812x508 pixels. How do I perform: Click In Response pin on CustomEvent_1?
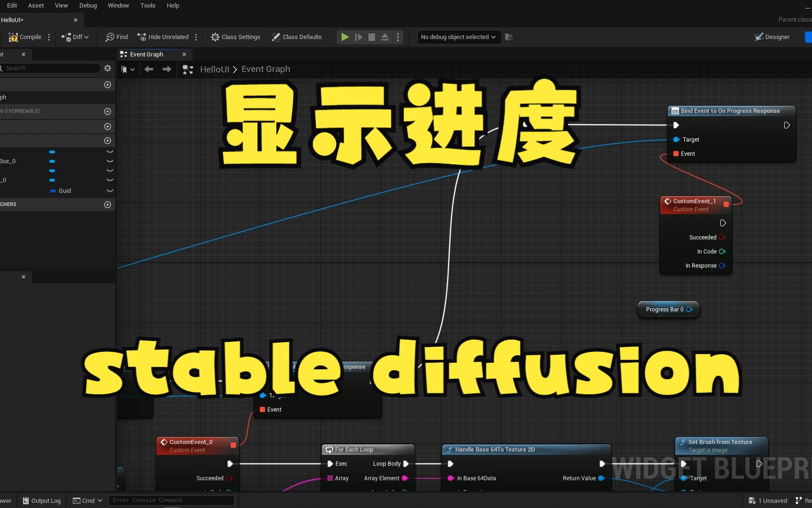coord(722,266)
